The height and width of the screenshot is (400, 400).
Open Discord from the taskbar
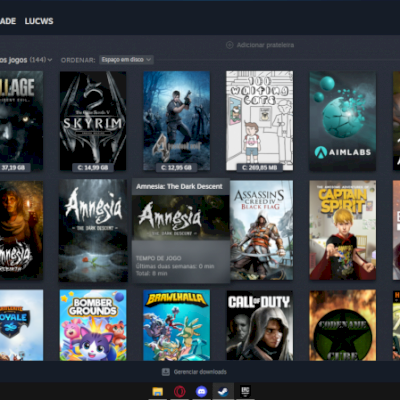point(201,391)
